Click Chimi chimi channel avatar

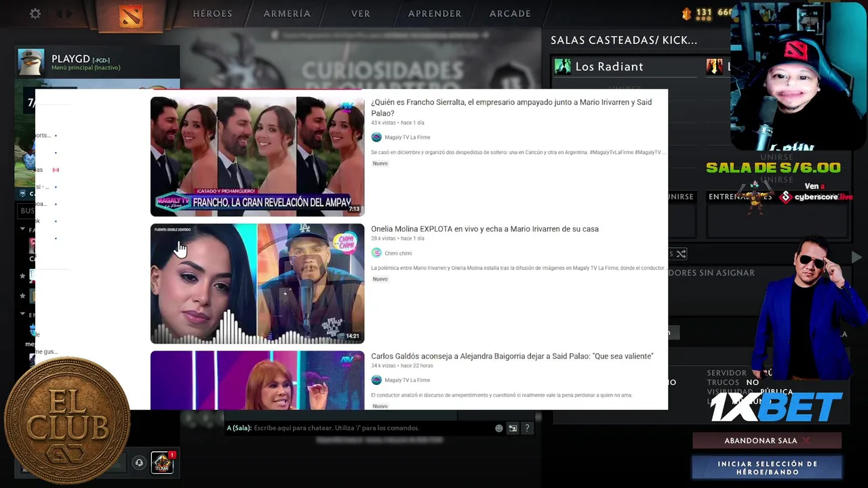tap(376, 253)
